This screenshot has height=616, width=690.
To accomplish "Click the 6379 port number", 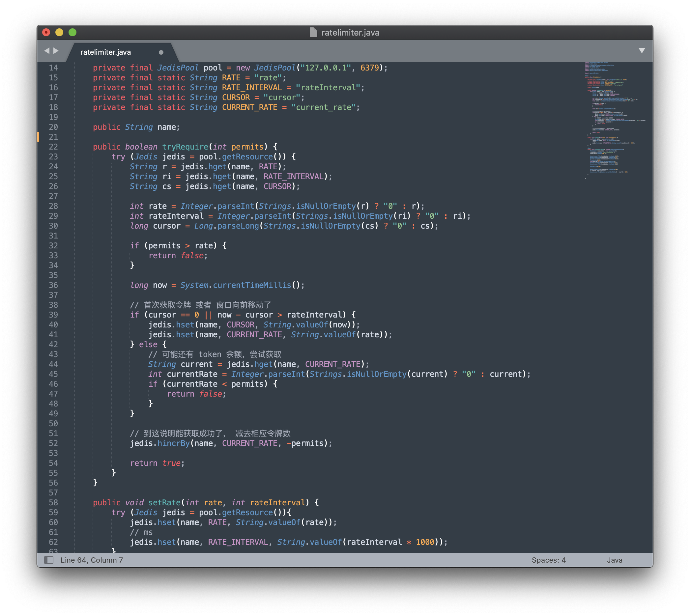I will coord(369,68).
